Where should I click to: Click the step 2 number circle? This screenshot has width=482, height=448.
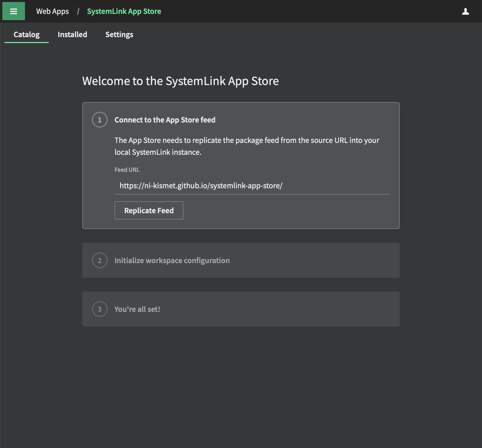pos(100,260)
